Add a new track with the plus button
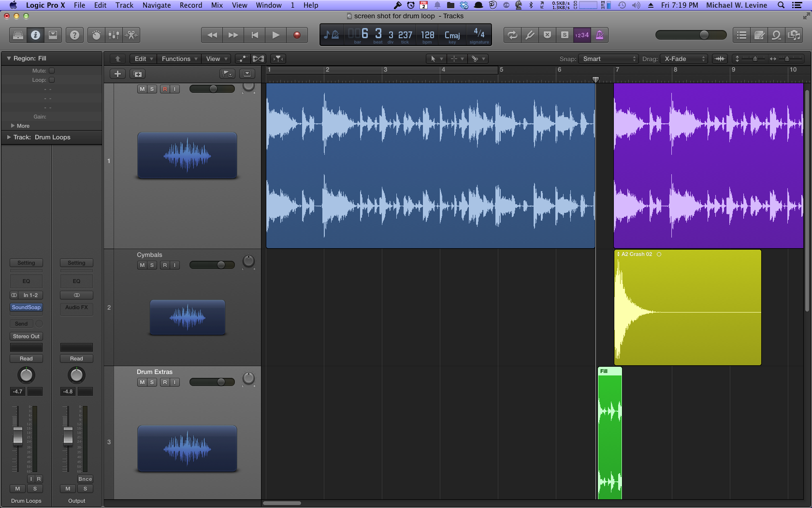The height and width of the screenshot is (508, 812). coord(117,74)
